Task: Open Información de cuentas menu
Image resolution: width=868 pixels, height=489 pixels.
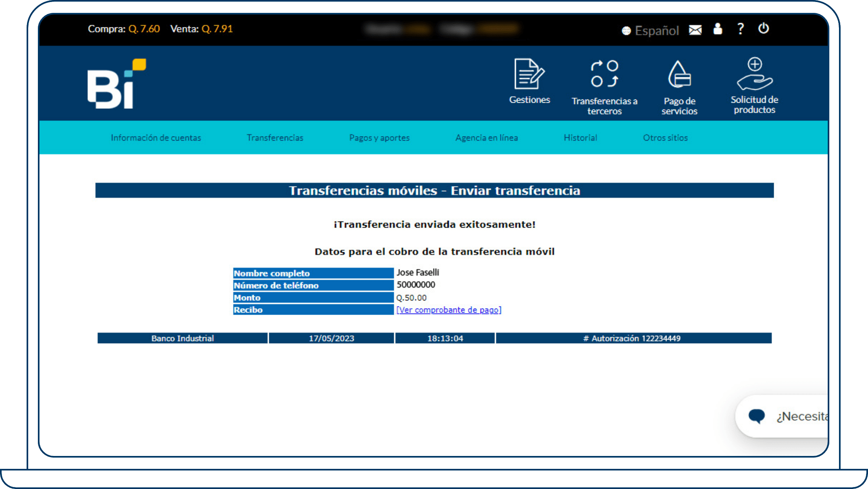Action: (156, 138)
